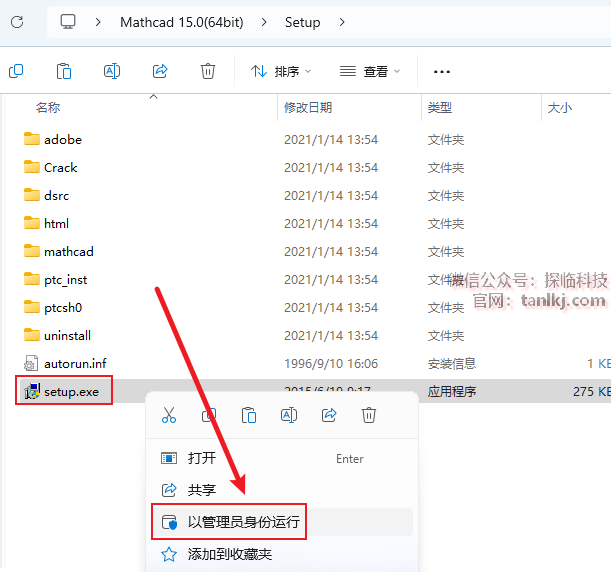Sort by the 类型 column header
Screen dimensions: 611x572
point(440,107)
